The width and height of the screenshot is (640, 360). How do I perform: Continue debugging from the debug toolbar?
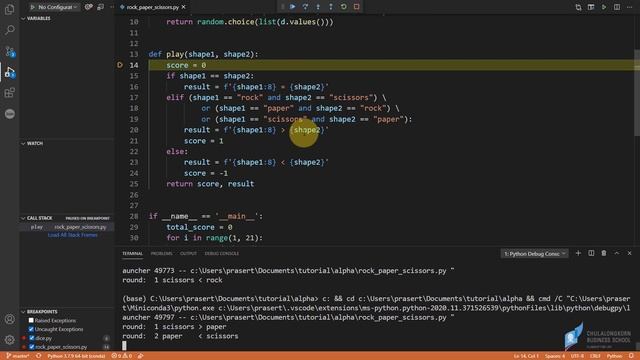(293, 7)
